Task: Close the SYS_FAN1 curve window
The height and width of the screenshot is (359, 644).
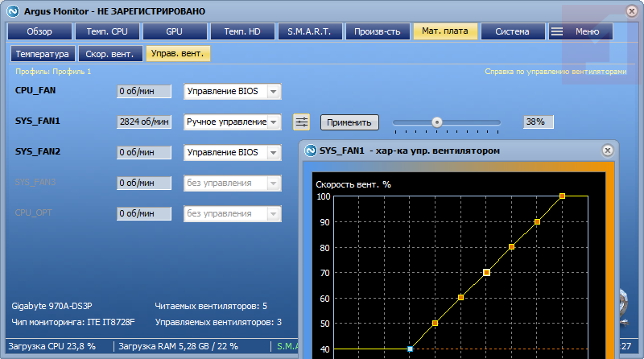Action: (x=608, y=151)
